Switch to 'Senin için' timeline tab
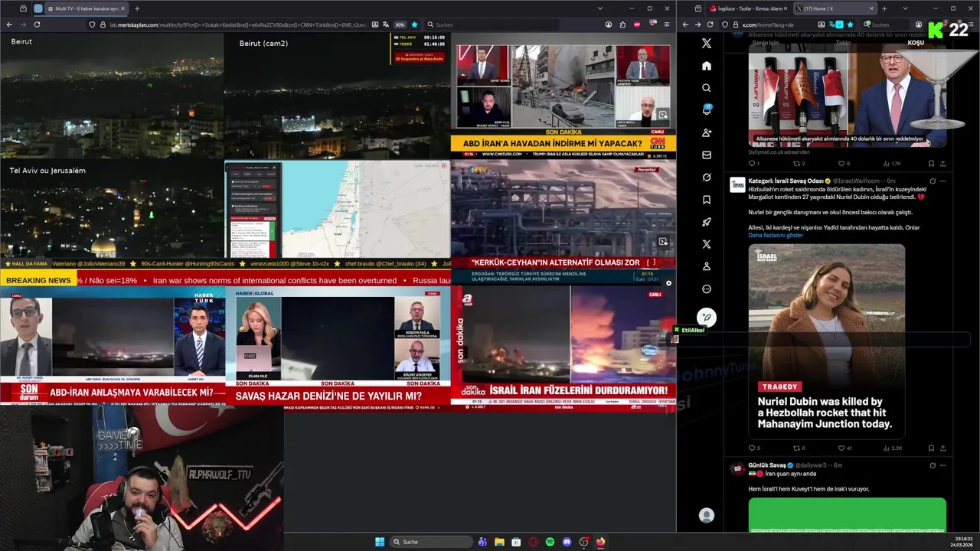 click(x=765, y=43)
